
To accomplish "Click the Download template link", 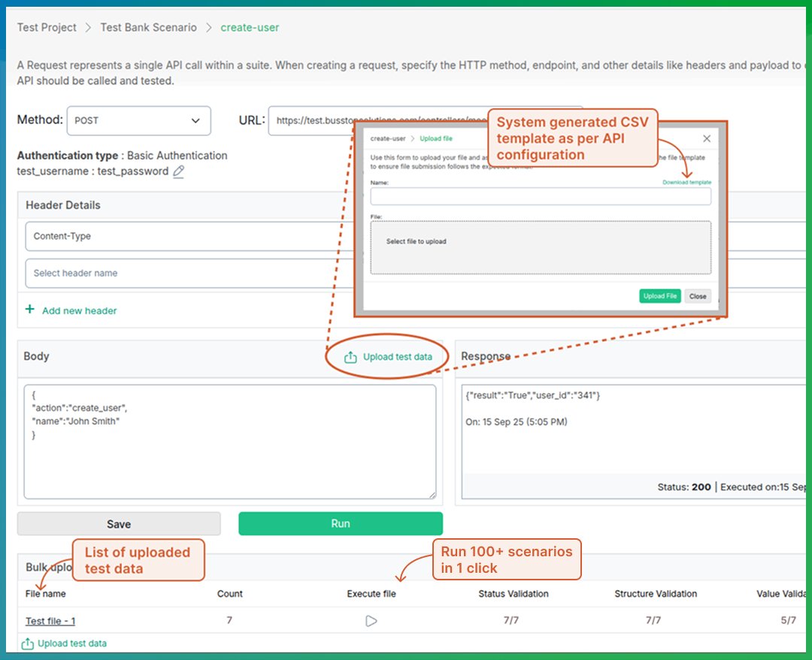I will click(x=686, y=183).
